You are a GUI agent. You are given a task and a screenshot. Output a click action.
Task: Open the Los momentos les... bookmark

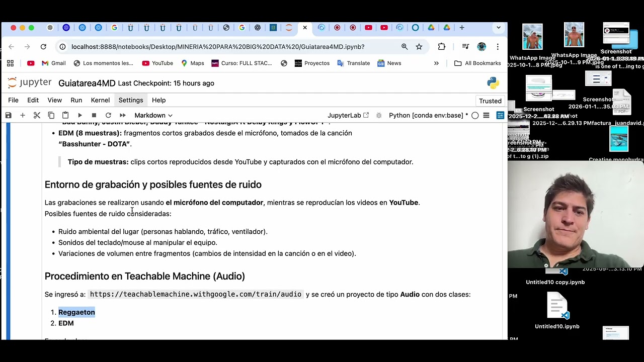(x=103, y=63)
